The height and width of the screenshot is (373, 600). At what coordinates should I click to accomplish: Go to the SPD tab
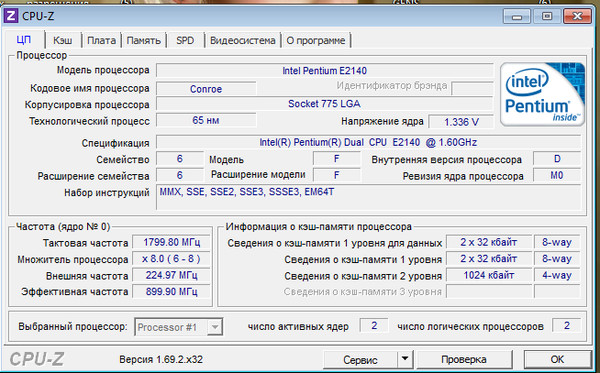[x=185, y=40]
